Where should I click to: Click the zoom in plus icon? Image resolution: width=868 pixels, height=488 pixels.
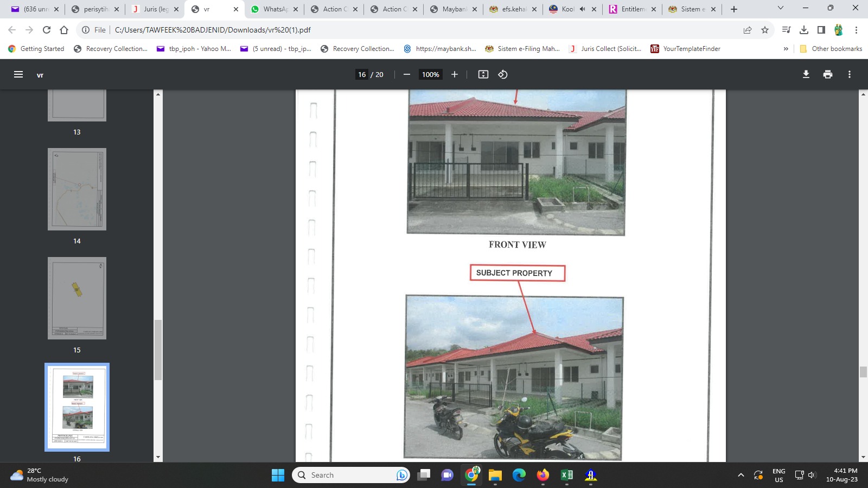(455, 75)
